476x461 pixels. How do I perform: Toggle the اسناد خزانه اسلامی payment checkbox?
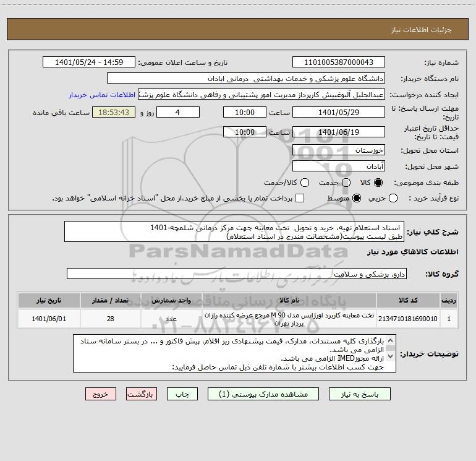pos(300,198)
